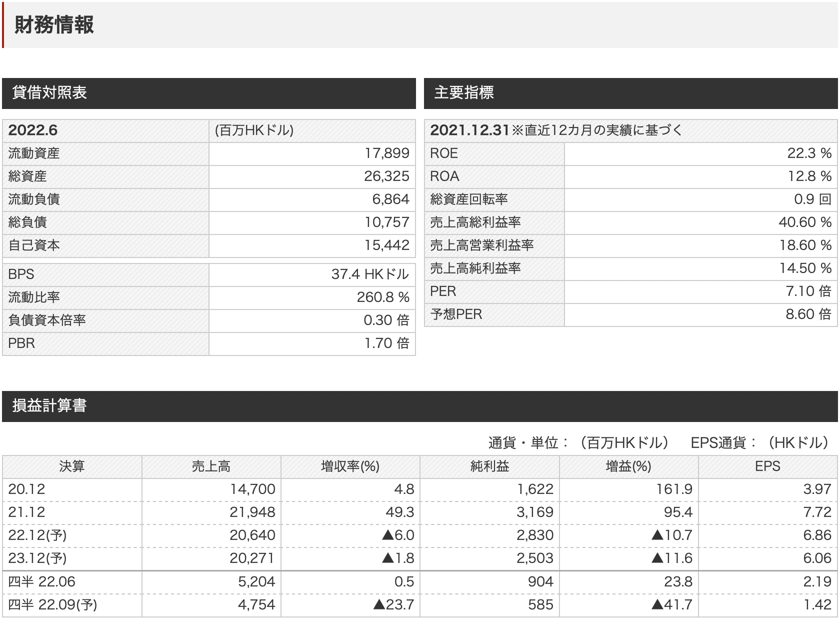Select the 売上高総利益率 row label
840x643 pixels.
[x=475, y=222]
